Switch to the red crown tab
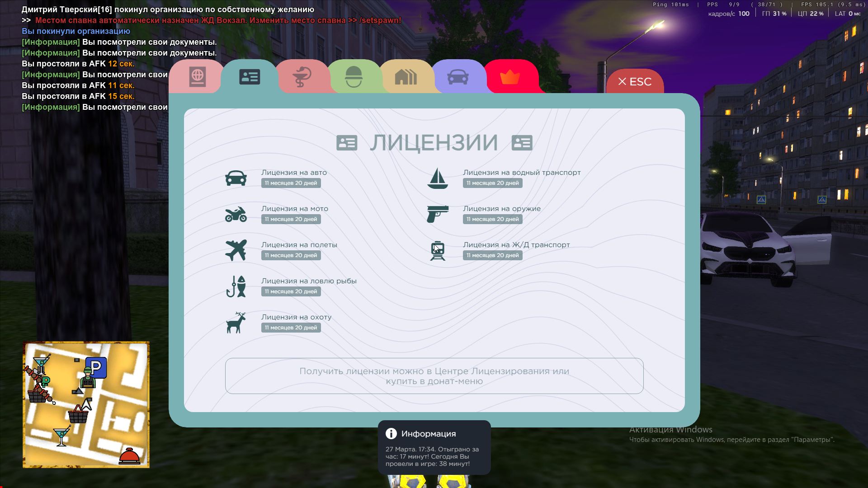This screenshot has width=868, height=488. coord(510,77)
